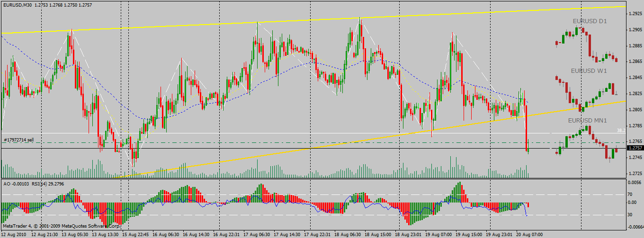Click the '13 Aug 05:30' time axis label
Image resolution: width=644 pixels, height=238 pixels.
pos(76,234)
